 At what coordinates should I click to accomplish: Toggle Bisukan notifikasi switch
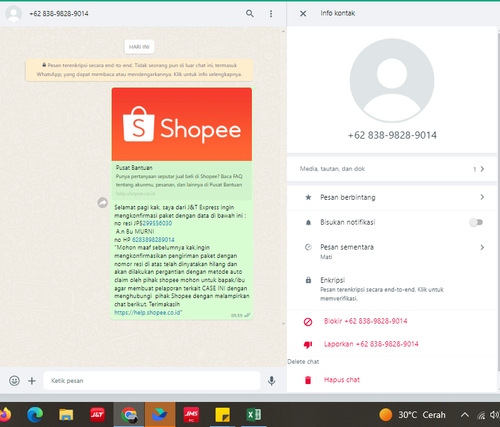coord(476,222)
